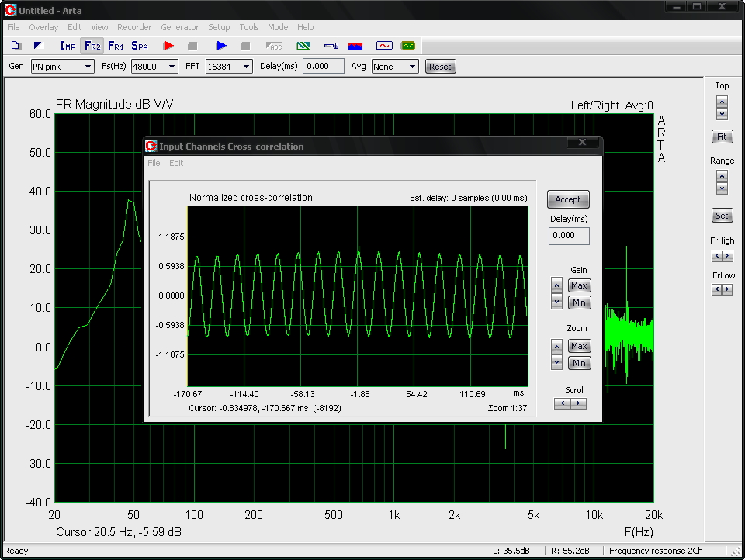This screenshot has height=560, width=745.
Task: Expand the Avg averaging dropdown
Action: click(394, 67)
